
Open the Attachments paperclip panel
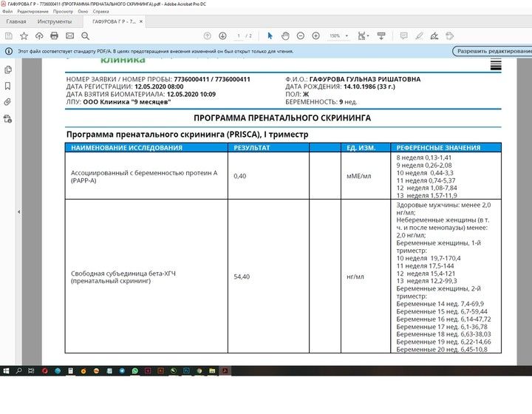8,101
